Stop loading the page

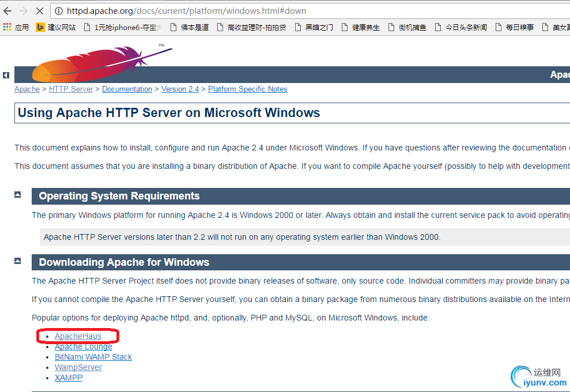[40, 11]
